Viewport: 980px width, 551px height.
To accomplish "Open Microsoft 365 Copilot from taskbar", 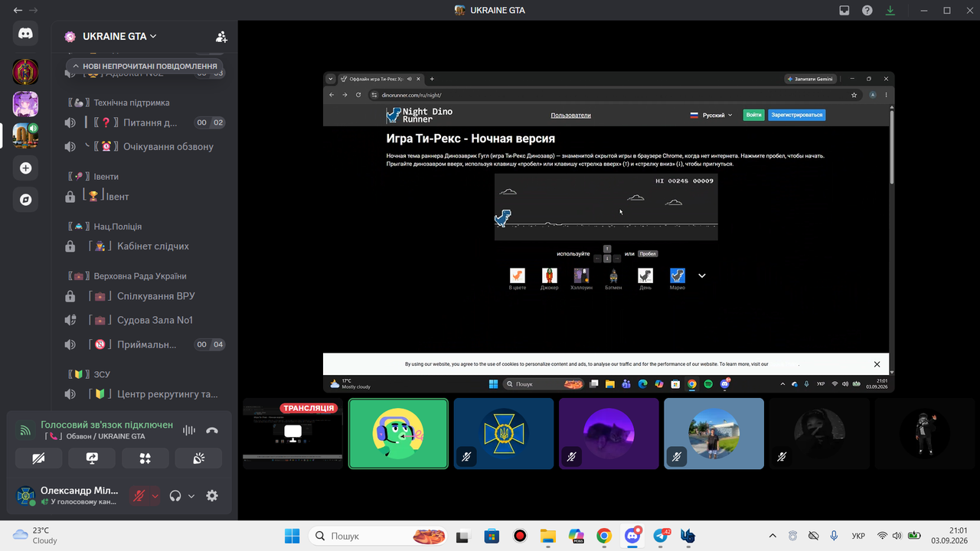I will click(x=576, y=536).
